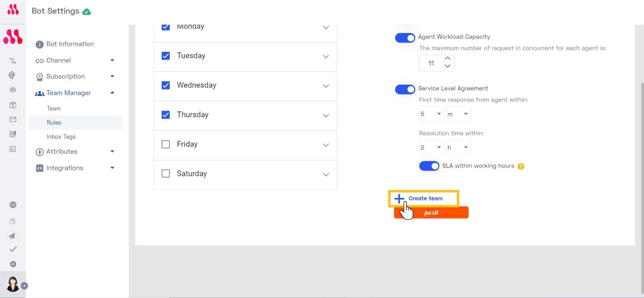Expand the Wednesday hours chevron
The width and height of the screenshot is (644, 298).
pyautogui.click(x=326, y=86)
